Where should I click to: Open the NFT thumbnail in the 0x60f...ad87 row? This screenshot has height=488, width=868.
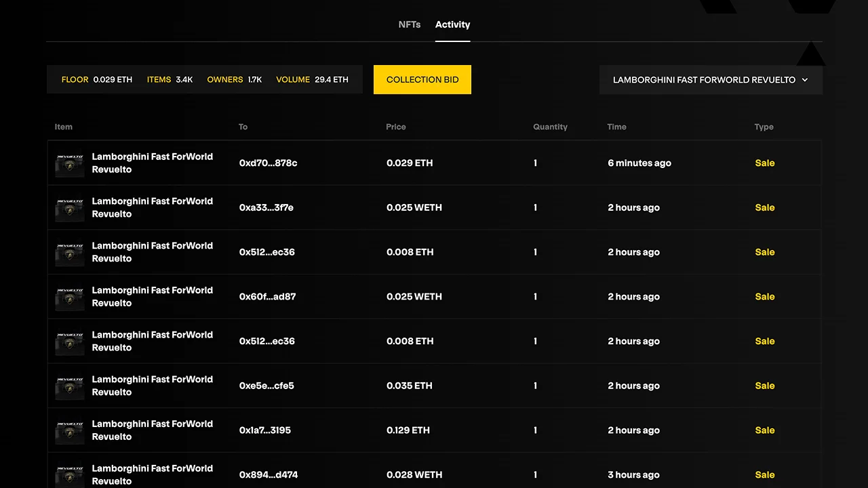(x=70, y=297)
